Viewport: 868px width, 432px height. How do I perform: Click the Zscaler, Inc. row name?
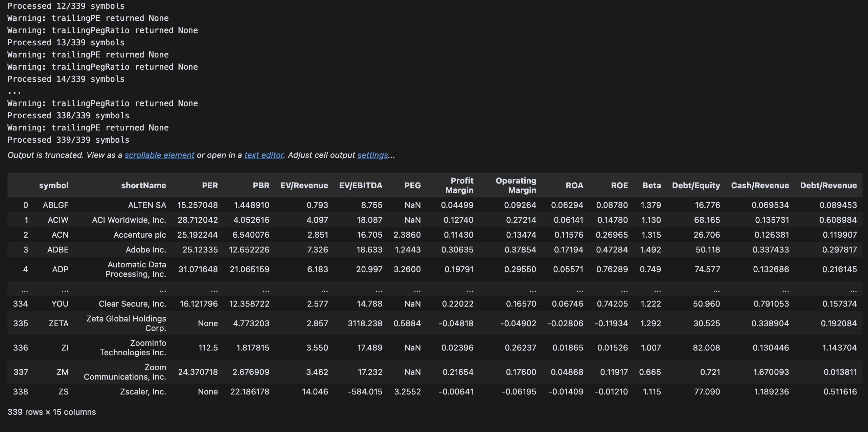[143, 392]
